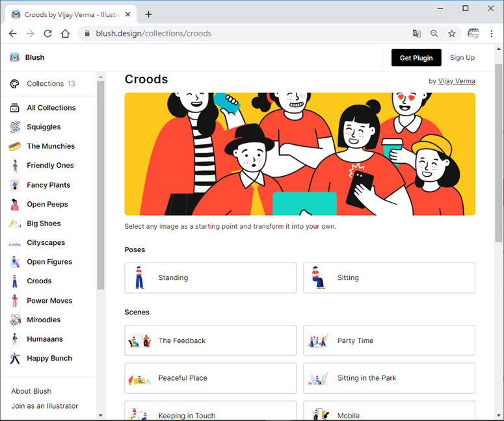Click the Happy Bunch icon
Screen dimensions: 504x421
[15, 359]
